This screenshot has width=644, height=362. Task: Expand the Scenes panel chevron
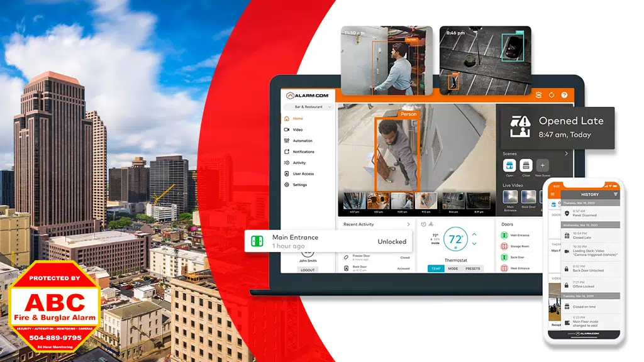point(566,153)
